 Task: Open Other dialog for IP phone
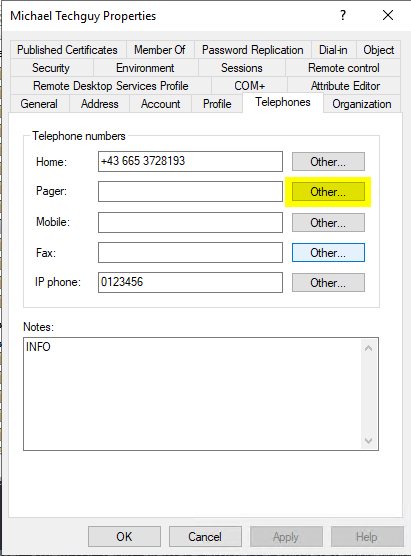pyautogui.click(x=328, y=283)
